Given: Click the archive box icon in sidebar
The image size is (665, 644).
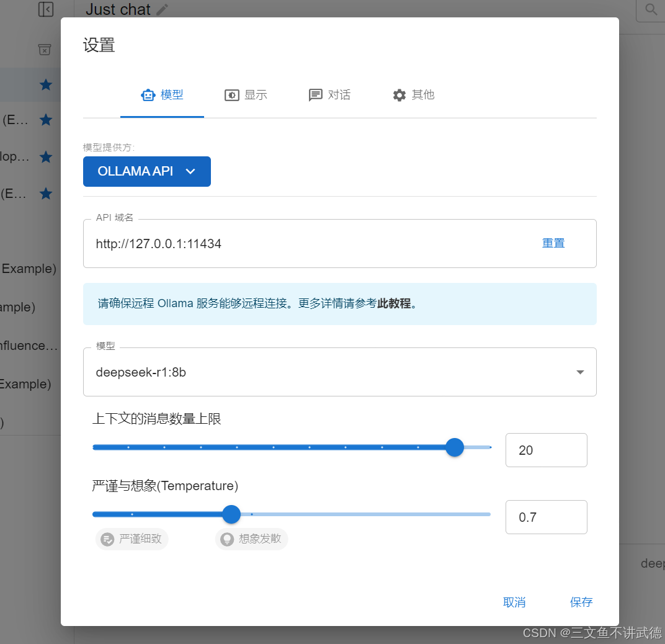Looking at the screenshot, I should tap(45, 50).
